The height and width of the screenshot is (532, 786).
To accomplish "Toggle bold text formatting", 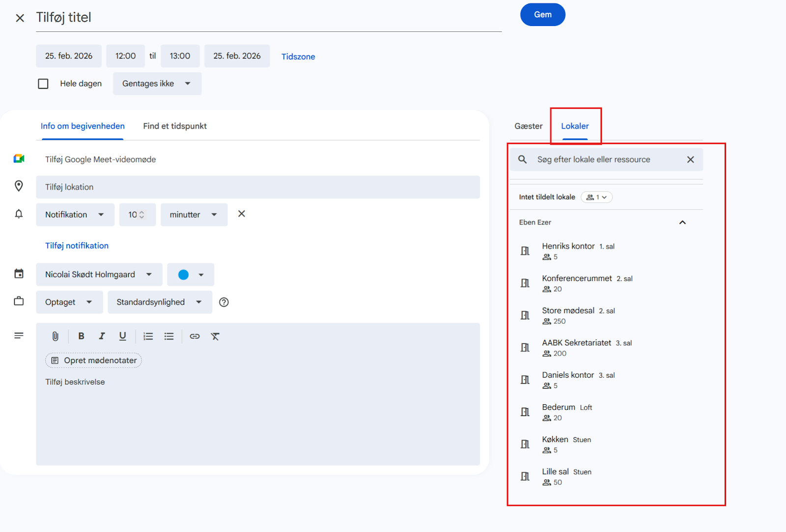I will pos(82,336).
